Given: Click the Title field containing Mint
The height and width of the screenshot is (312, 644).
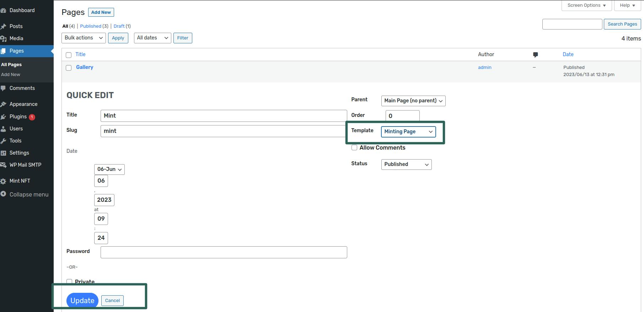Looking at the screenshot, I should [224, 116].
